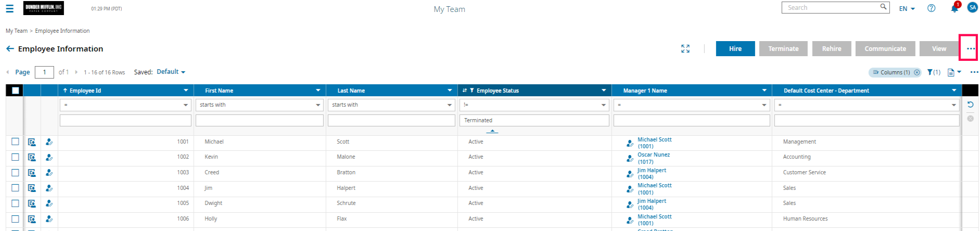Image resolution: width=980 pixels, height=231 pixels.
Task: Select the checkbox for employee 1005
Action: pos(15,203)
